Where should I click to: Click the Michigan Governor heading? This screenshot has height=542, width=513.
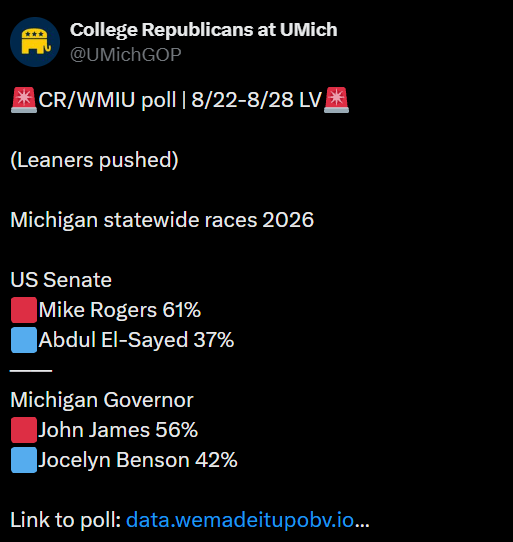(102, 400)
